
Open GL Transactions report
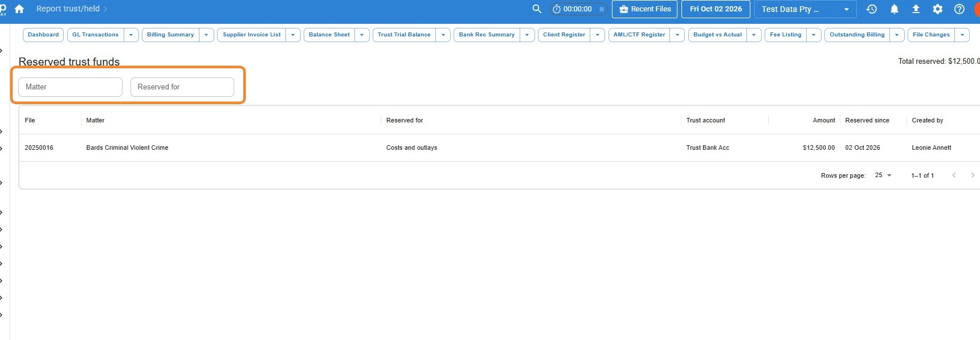(95, 35)
